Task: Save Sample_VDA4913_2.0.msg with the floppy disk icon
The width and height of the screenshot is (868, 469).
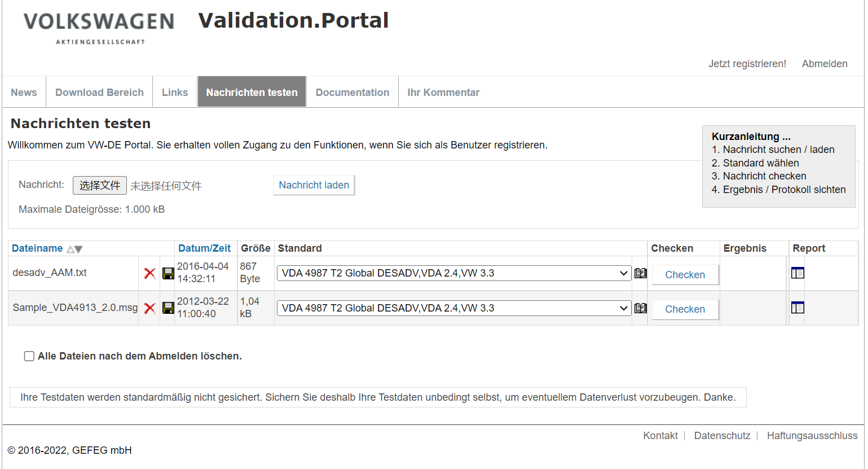Action: (x=168, y=308)
